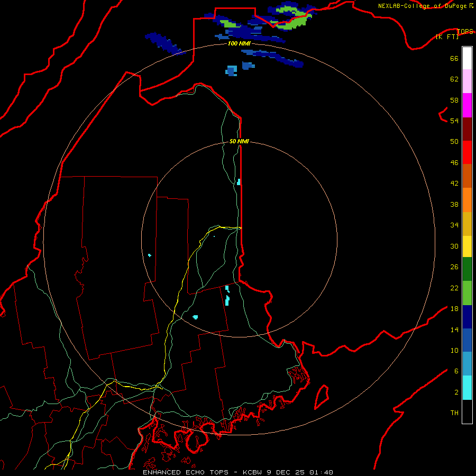Click the white swatch atop the legend
The height and width of the screenshot is (476, 476).
click(x=467, y=58)
